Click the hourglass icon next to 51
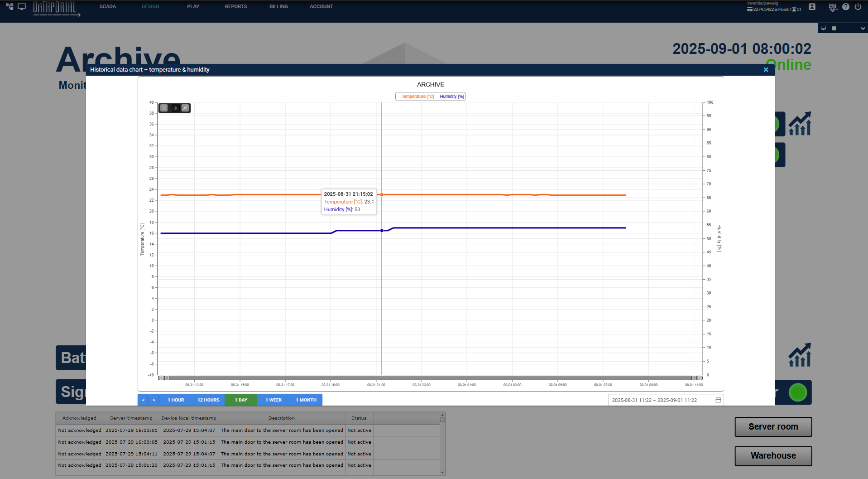The width and height of the screenshot is (868, 479). pos(794,9)
